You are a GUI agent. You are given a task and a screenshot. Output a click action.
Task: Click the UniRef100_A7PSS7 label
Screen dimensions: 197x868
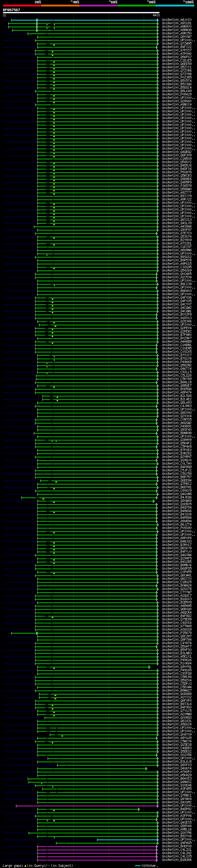176,50
